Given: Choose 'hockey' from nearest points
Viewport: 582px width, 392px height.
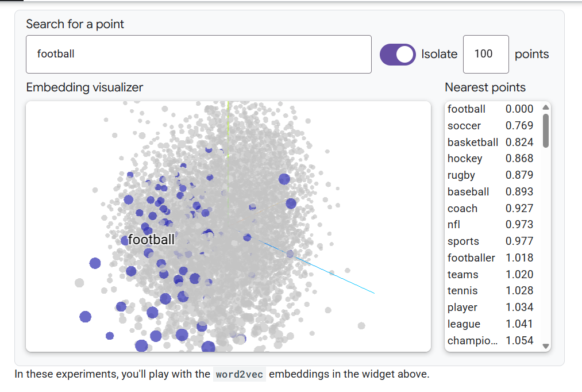Looking at the screenshot, I should (465, 159).
